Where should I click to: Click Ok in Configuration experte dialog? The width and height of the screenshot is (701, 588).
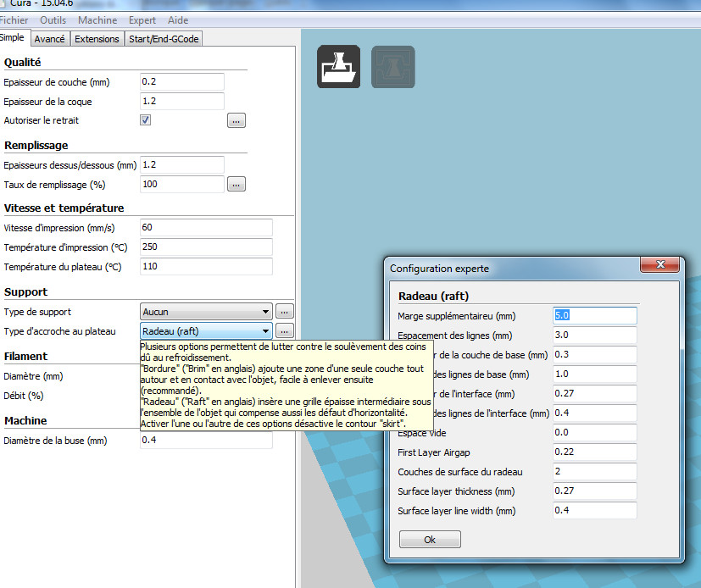pyautogui.click(x=430, y=540)
